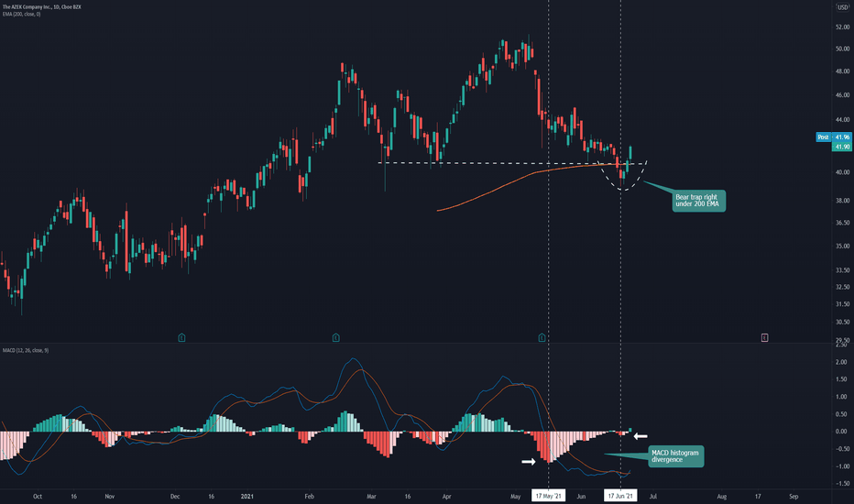Screen dimensions: 854x504
Task: Click the 33.50 price axis label
Action: [842, 270]
